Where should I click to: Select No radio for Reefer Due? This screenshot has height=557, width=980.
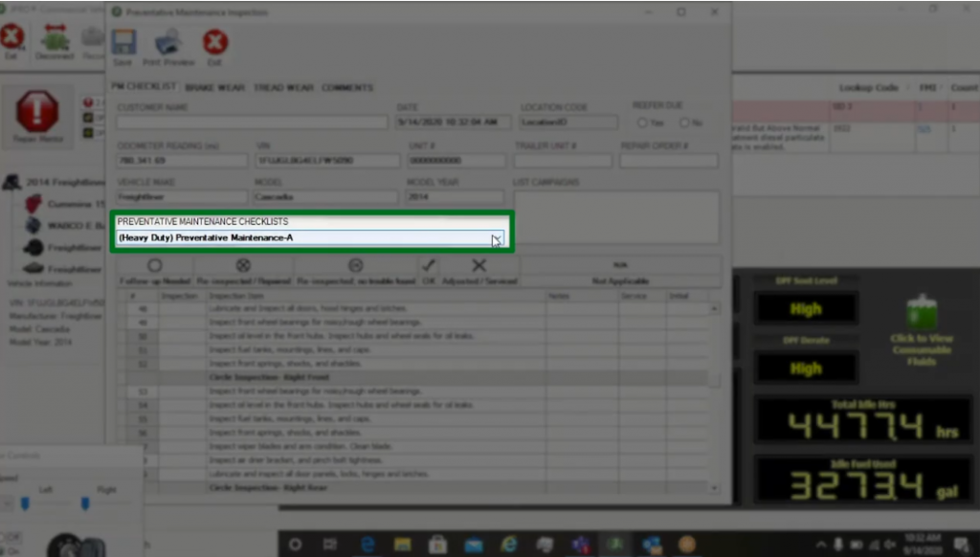coord(685,122)
